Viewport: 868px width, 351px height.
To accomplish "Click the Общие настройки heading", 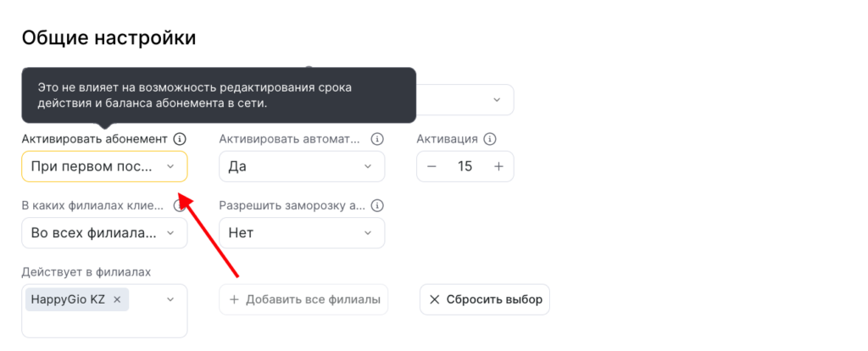I will tap(108, 37).
